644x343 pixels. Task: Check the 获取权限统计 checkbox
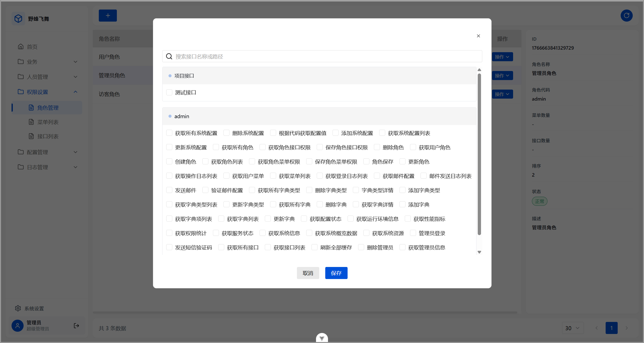click(x=169, y=233)
